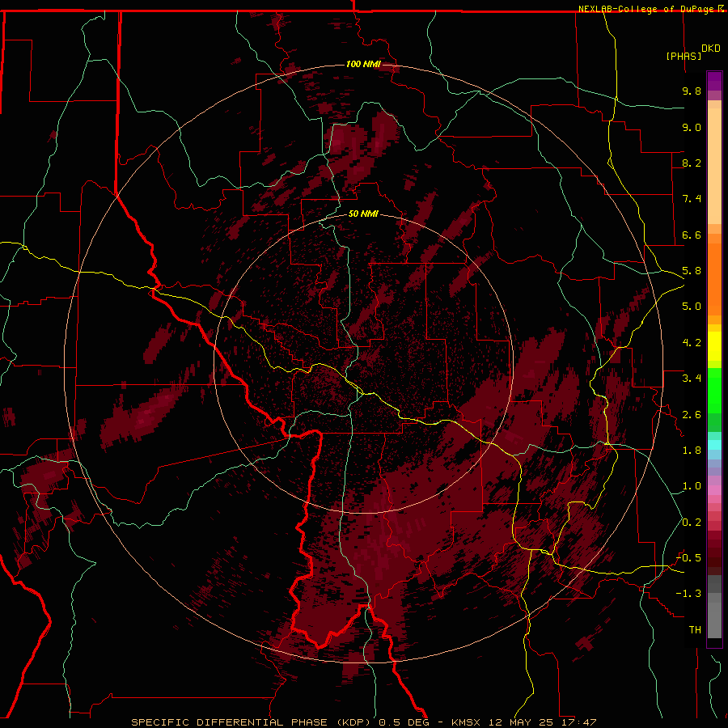Click the 50 NMI range ring label
Screen dimensions: 728x728
pyautogui.click(x=363, y=214)
